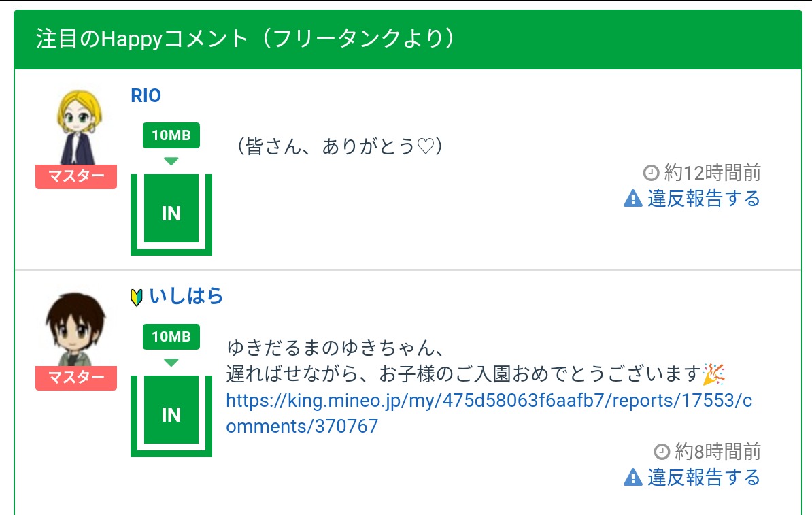Click the 注目のHappyコメント header title
Screen dimensions: 812x515
245,39
